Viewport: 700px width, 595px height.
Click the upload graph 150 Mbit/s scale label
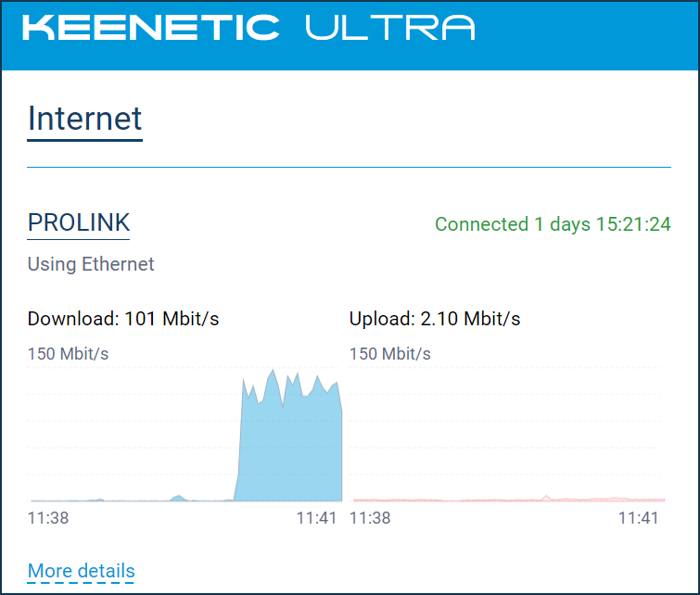click(x=390, y=353)
